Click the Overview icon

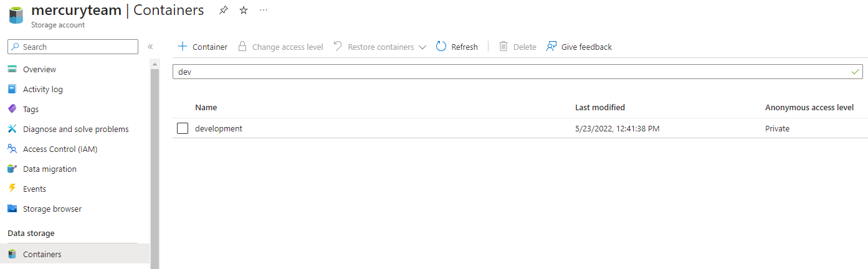coord(12,69)
